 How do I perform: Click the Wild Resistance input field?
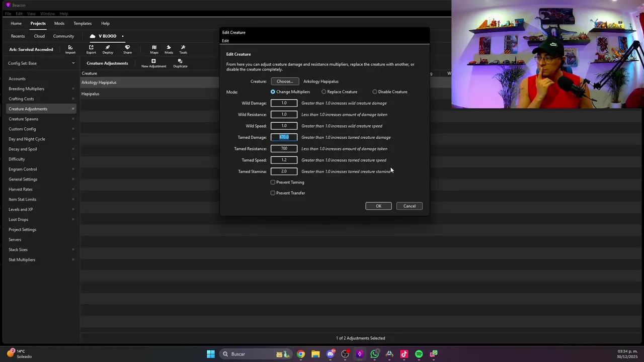pyautogui.click(x=284, y=115)
